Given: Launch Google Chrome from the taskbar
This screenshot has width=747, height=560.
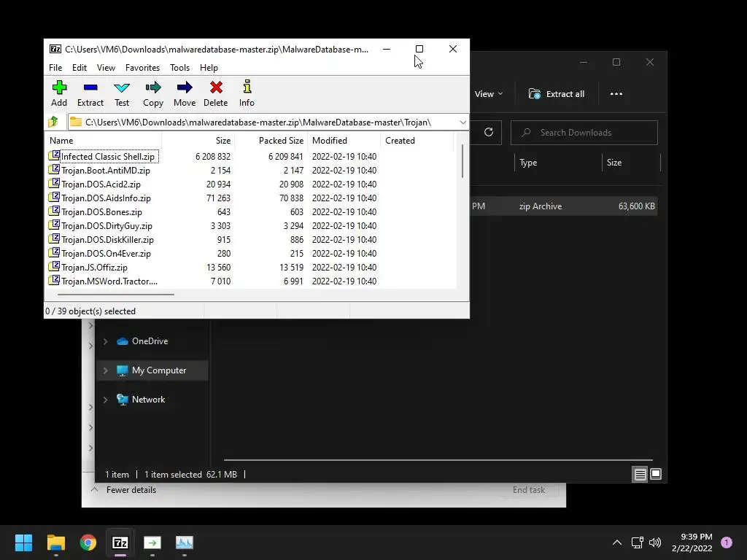Looking at the screenshot, I should coord(88,542).
